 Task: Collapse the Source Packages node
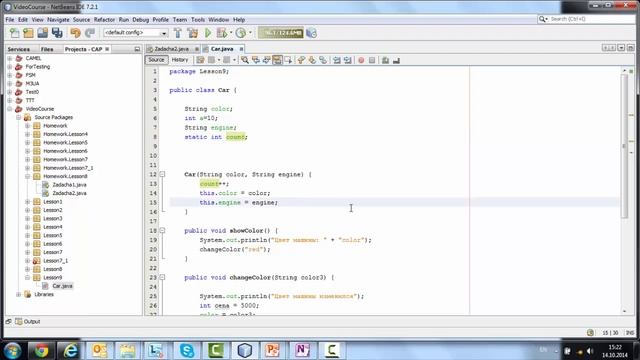click(18, 117)
